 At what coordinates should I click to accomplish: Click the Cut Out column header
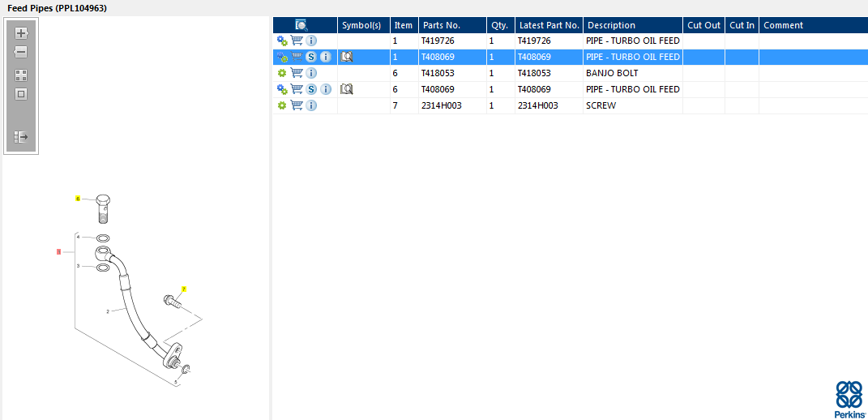[x=703, y=25]
